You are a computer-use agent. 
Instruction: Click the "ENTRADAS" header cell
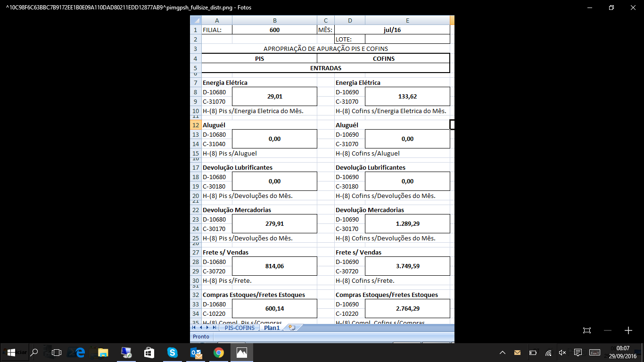[x=326, y=68]
